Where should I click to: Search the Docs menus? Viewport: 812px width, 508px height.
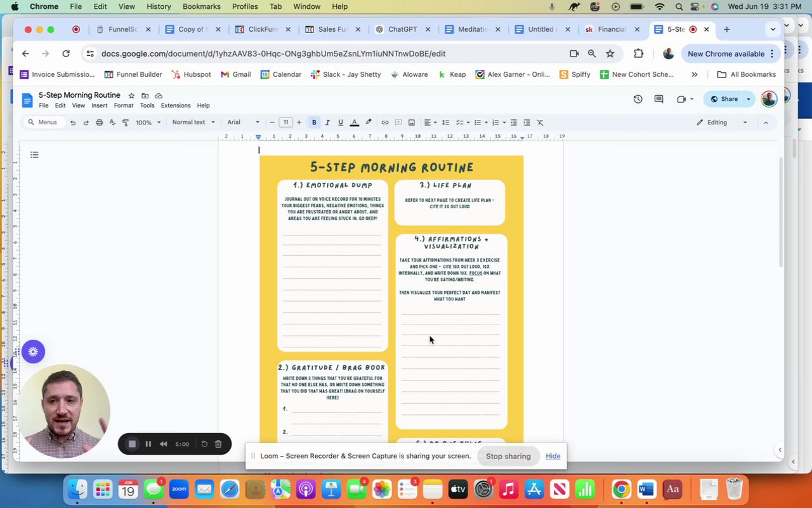click(43, 123)
